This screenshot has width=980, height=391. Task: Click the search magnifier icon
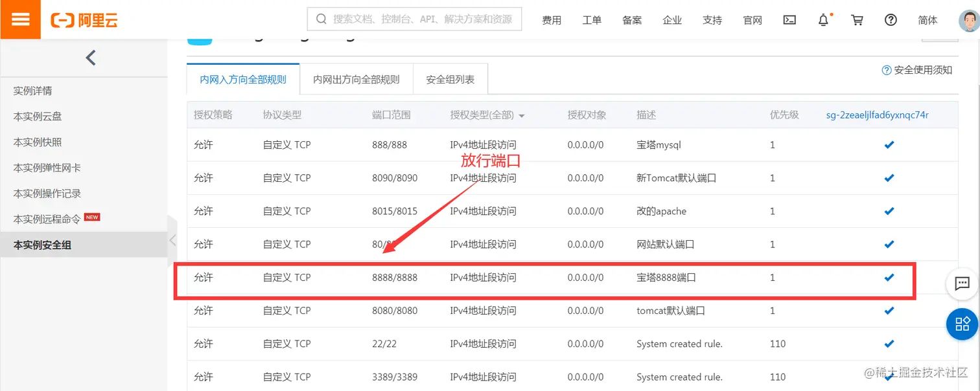click(x=321, y=19)
